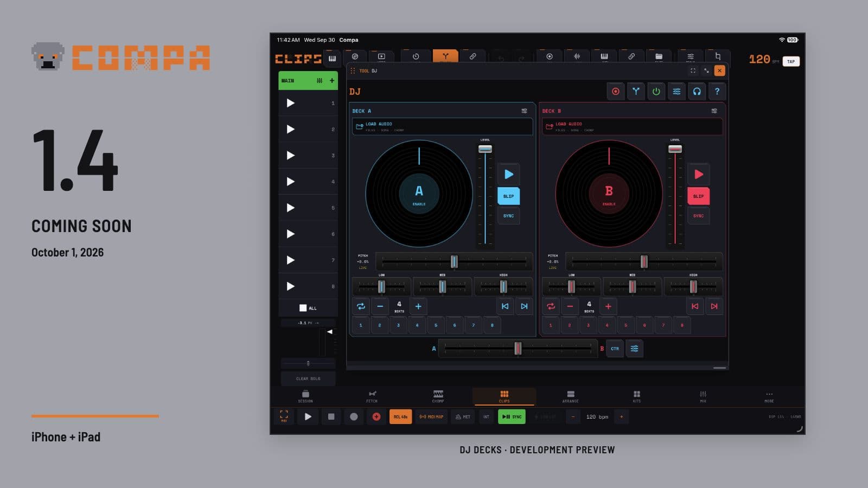Open Deck A options menu icon
868x488 pixels.
click(524, 111)
